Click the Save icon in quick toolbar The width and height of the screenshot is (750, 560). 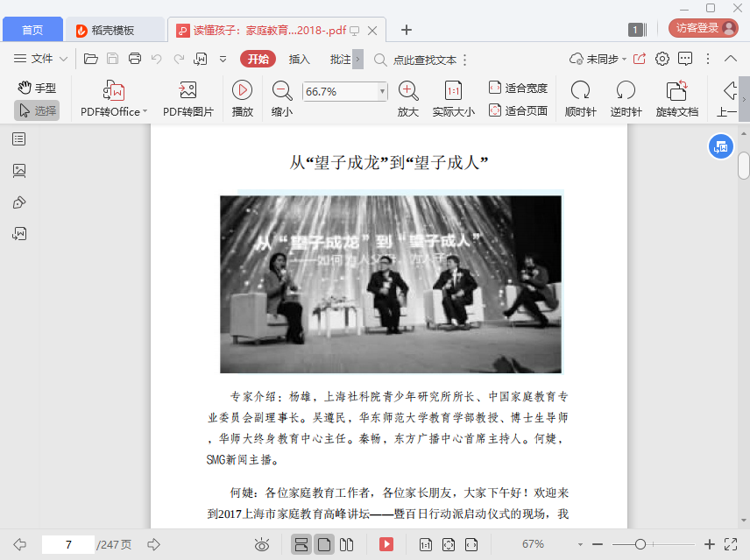click(112, 59)
